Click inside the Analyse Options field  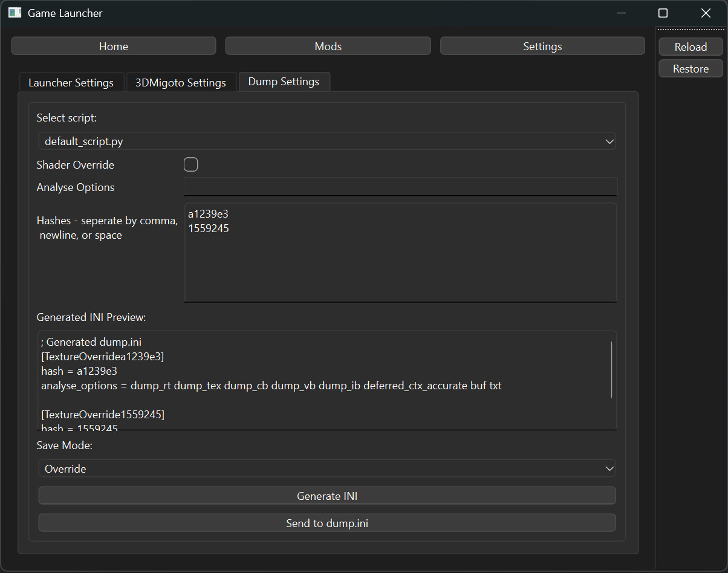399,186
